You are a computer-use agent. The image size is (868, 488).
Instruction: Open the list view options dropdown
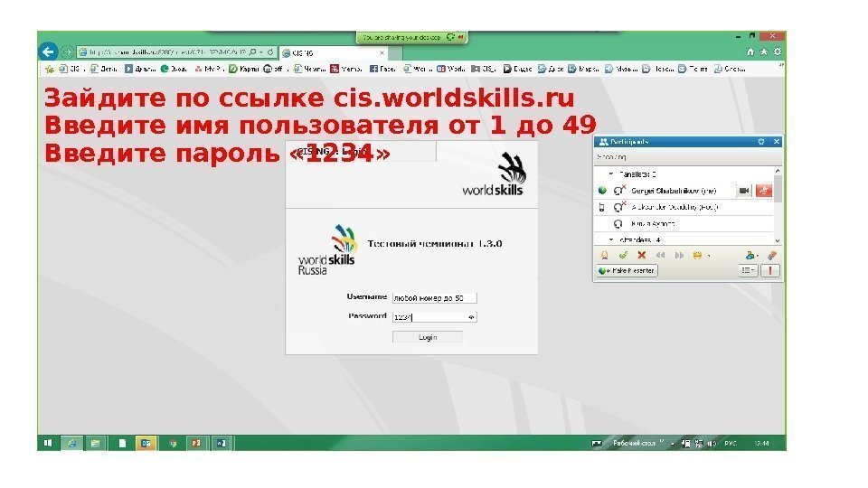(749, 270)
